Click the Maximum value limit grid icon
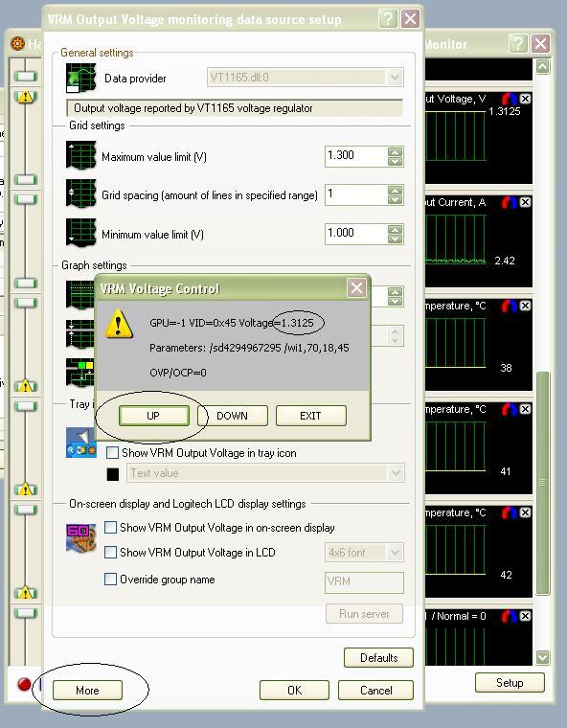Screen dimensions: 567x728 coord(80,156)
